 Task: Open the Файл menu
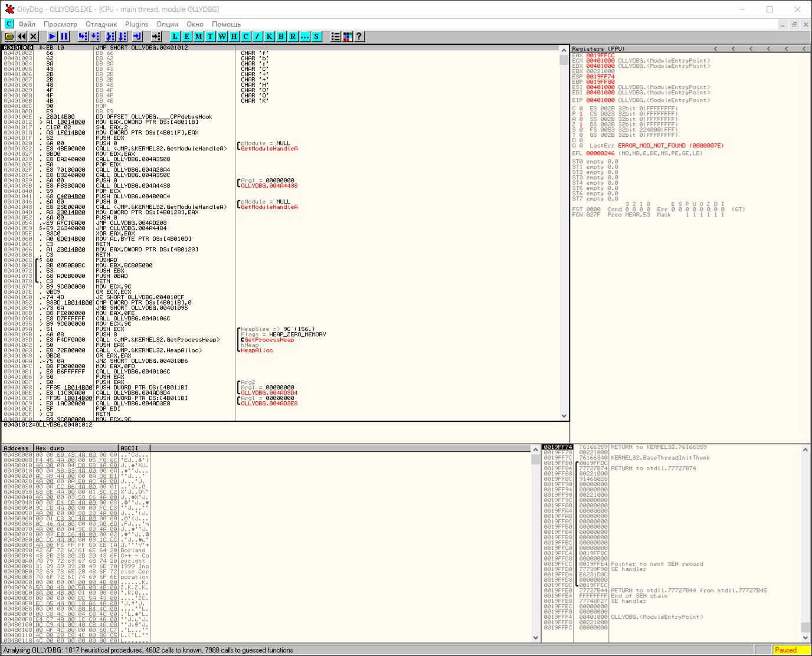tap(27, 24)
